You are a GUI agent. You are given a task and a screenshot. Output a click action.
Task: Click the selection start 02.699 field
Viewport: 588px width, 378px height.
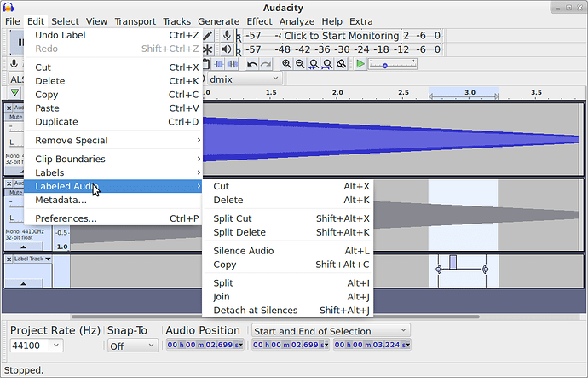[x=291, y=345]
